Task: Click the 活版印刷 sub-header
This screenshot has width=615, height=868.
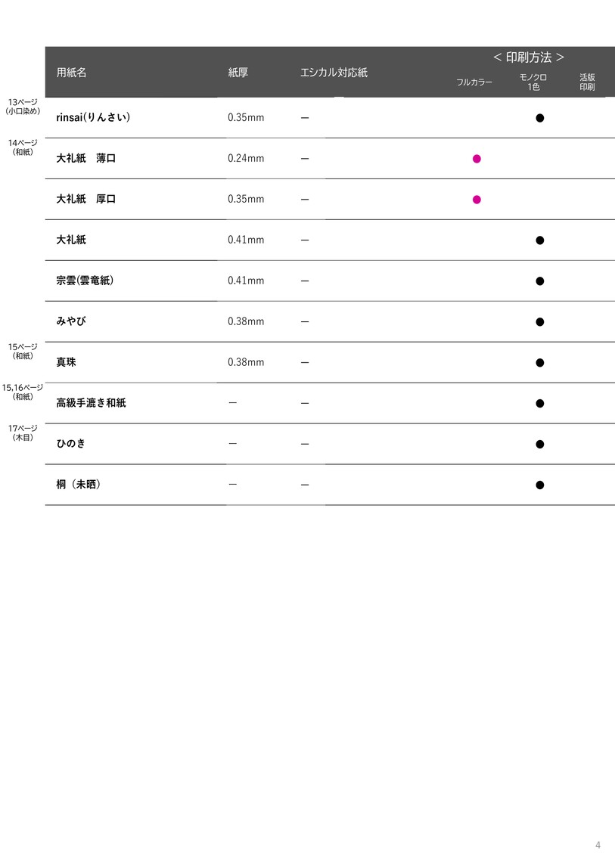Action: tap(587, 82)
